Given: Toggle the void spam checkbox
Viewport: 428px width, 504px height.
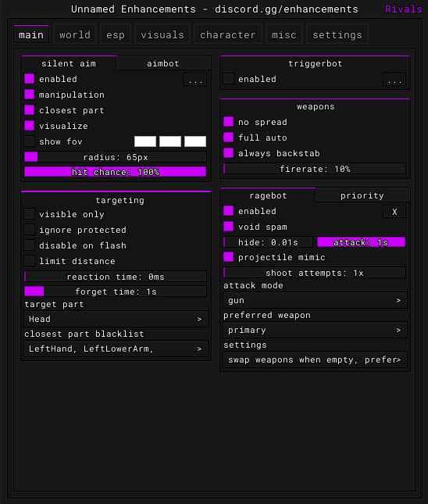Looking at the screenshot, I should tap(229, 227).
